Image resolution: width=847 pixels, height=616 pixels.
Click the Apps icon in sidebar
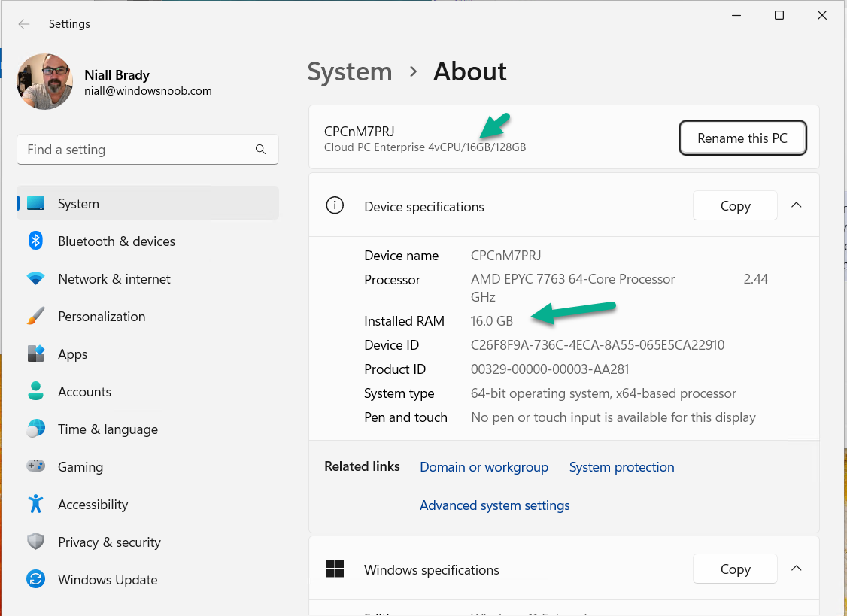[35, 354]
